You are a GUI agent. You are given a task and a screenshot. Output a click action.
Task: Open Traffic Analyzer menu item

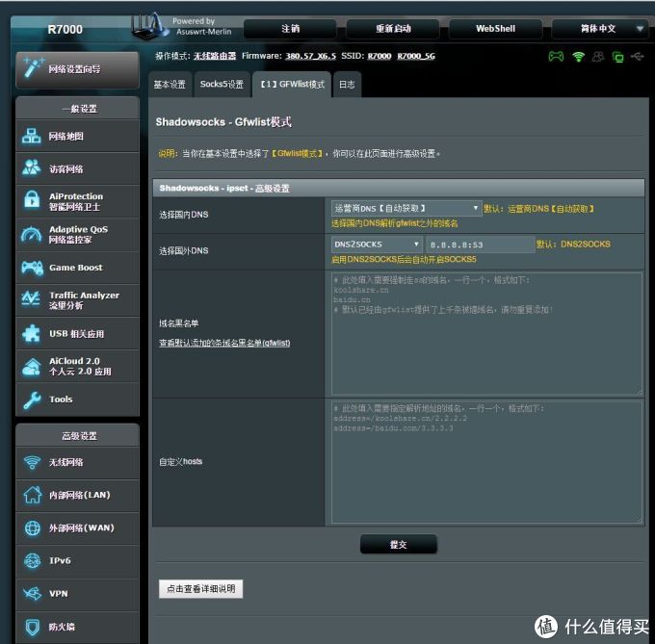[x=77, y=299]
